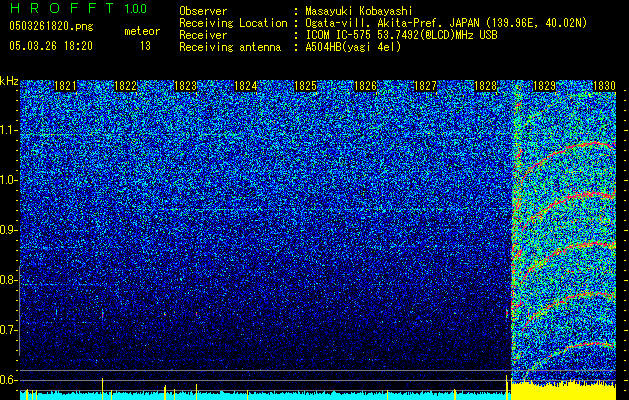
Task: Click the 0.7 frequency axis label
Action: (7, 330)
